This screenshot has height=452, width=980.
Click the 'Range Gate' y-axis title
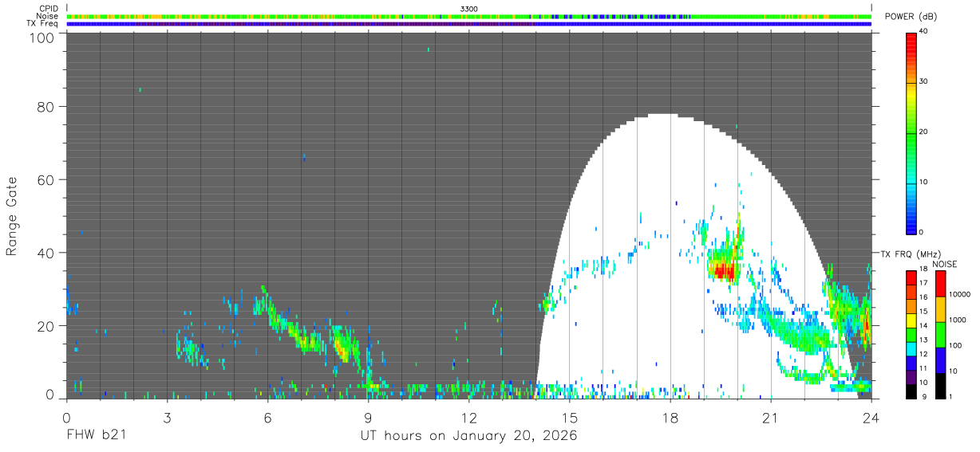[12, 215]
